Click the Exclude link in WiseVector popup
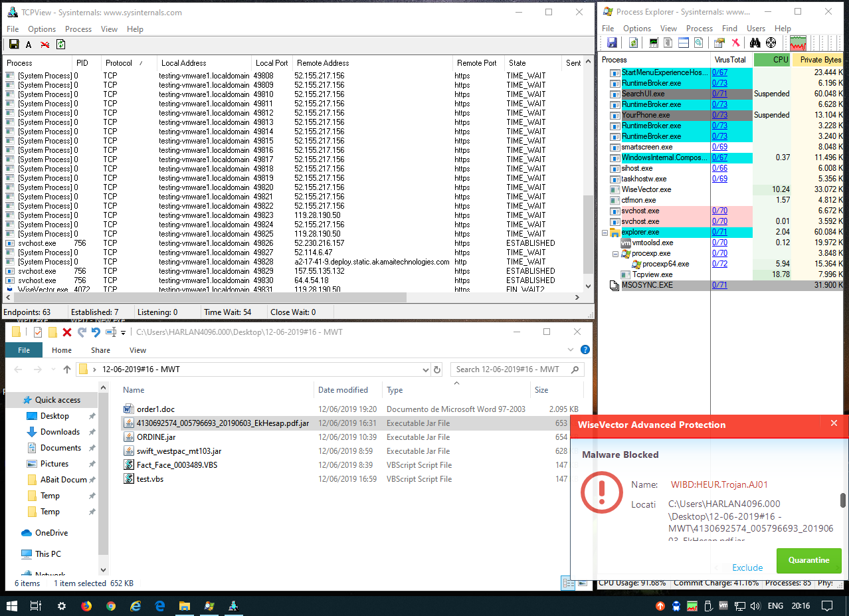The width and height of the screenshot is (849, 616). [x=747, y=567]
